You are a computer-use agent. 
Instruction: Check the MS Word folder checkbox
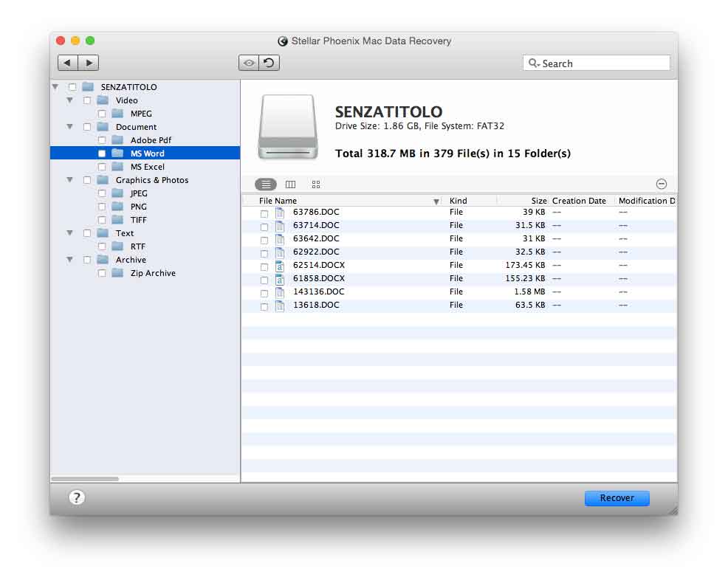coord(102,153)
